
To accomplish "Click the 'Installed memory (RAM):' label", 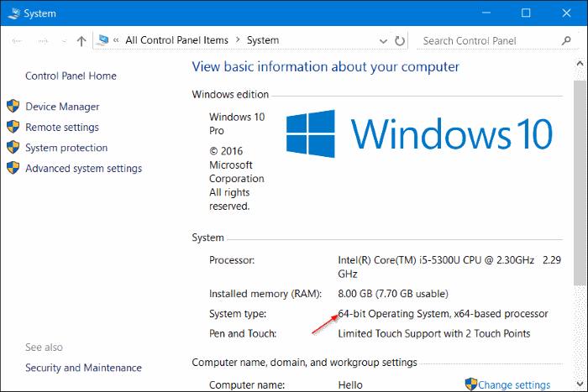I will (x=265, y=294).
